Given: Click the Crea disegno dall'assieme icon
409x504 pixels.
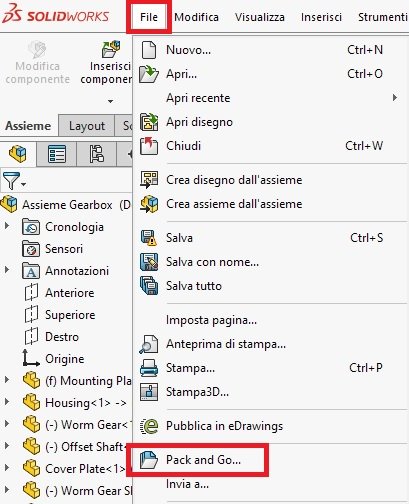Looking at the screenshot, I should [149, 180].
